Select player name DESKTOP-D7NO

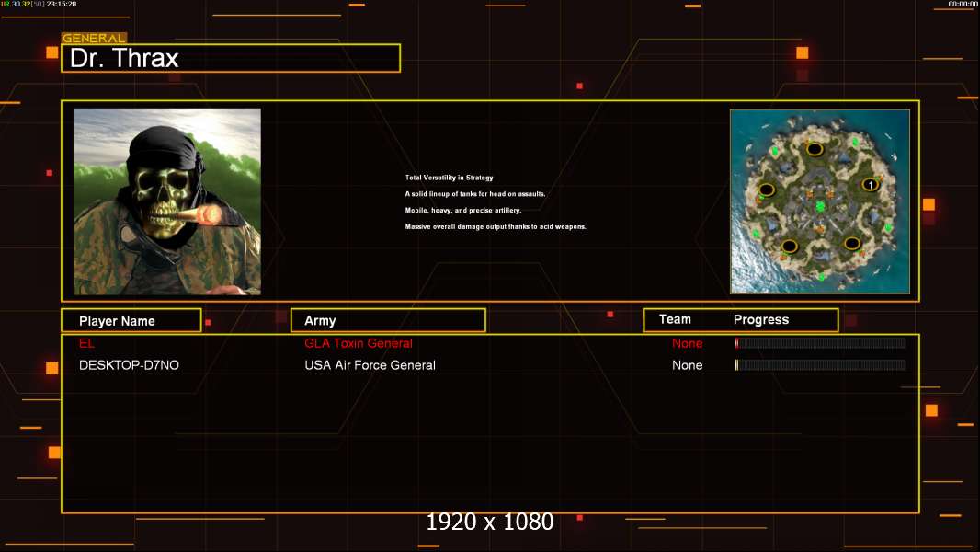pos(129,365)
